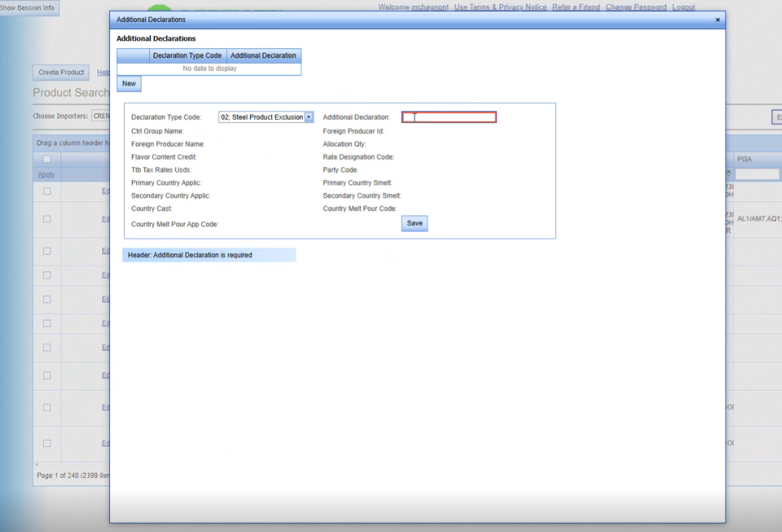Click the PGA column header
The width and height of the screenshot is (782, 532).
(744, 159)
